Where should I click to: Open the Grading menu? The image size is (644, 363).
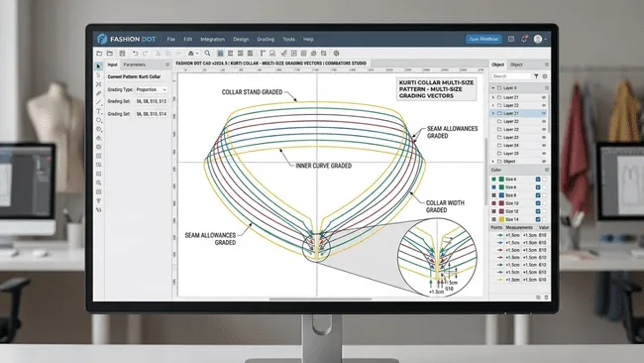(x=266, y=39)
